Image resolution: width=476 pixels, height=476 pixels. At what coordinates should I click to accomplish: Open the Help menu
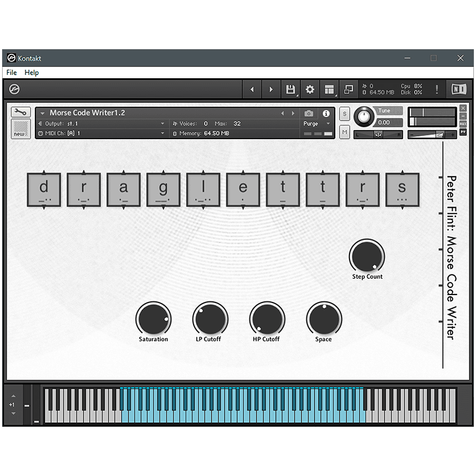point(32,72)
